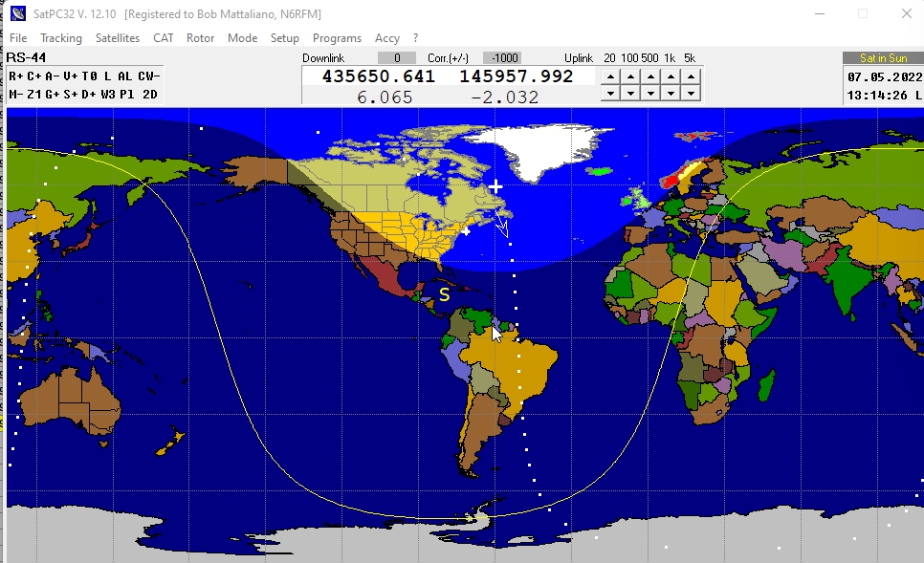Image resolution: width=924 pixels, height=563 pixels.
Task: Open the Tracking menu
Action: tap(60, 37)
